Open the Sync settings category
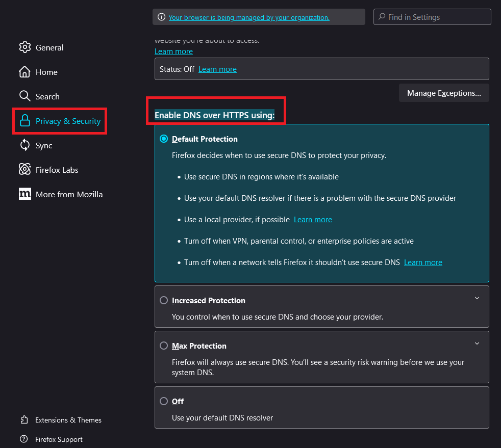 44,146
